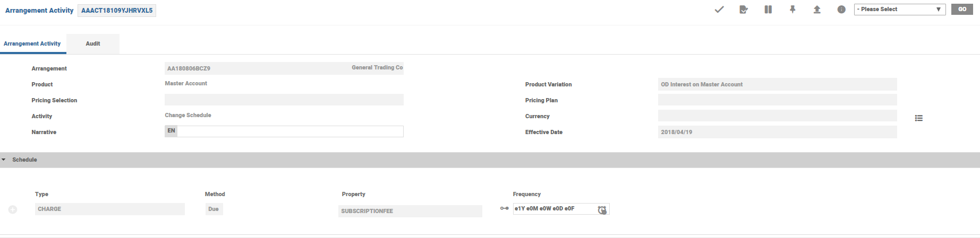Click the validate document icon

744,10
